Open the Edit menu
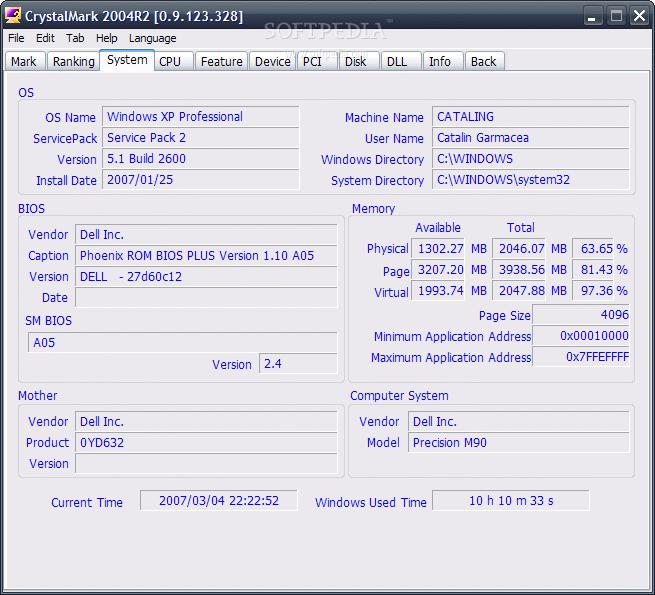Viewport: 655px width, 595px height. point(45,38)
